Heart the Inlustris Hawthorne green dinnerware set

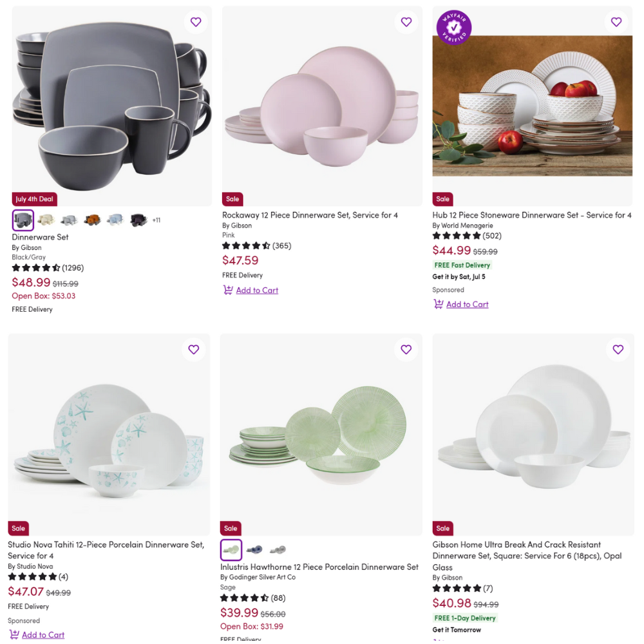pos(406,350)
